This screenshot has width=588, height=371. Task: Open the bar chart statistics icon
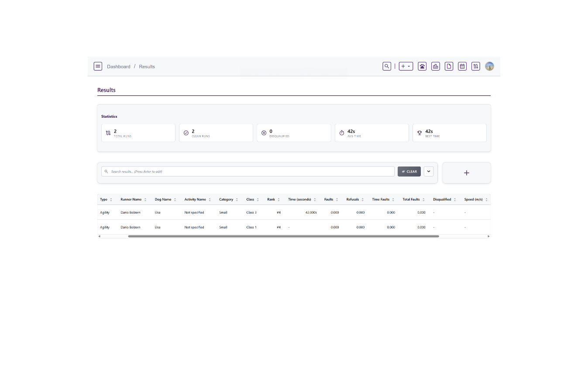tap(436, 66)
